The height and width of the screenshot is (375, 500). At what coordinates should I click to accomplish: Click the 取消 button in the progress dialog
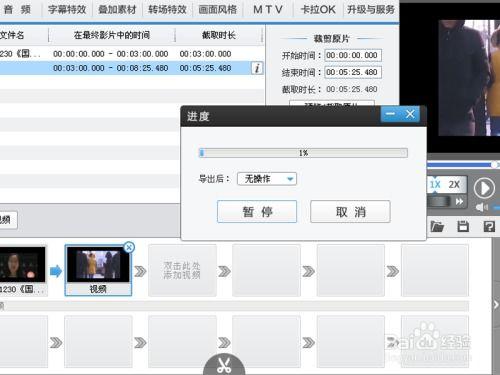point(350,211)
